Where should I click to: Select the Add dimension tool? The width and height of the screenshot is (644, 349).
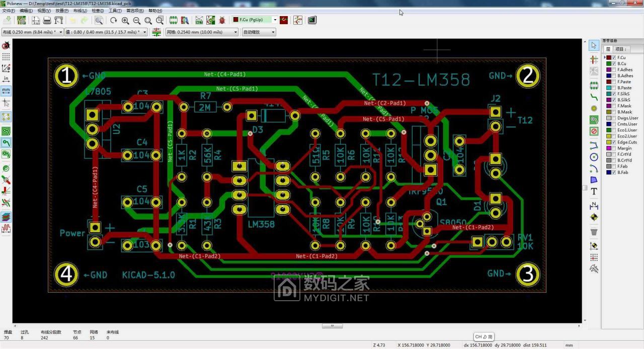594,206
